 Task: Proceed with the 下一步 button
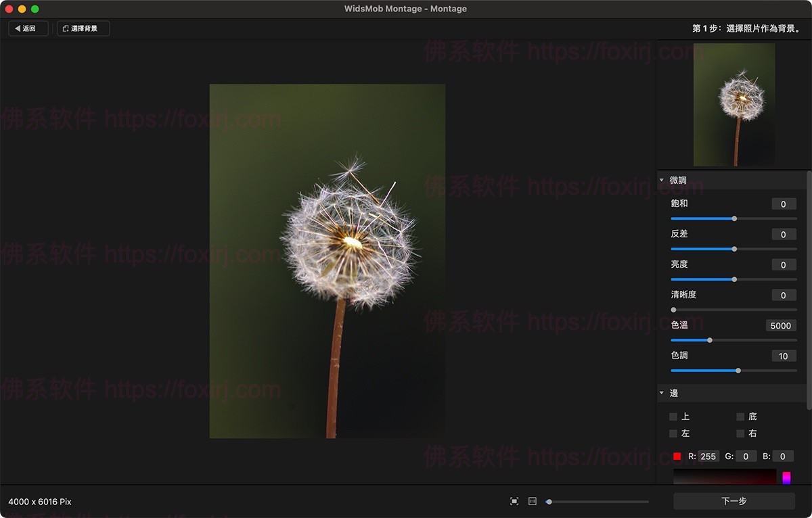click(x=734, y=501)
